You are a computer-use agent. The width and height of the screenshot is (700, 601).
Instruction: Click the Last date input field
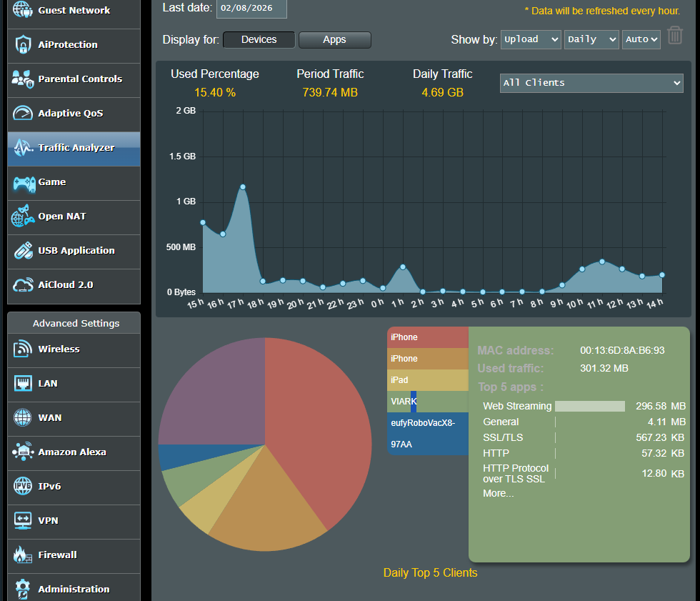[x=251, y=8]
